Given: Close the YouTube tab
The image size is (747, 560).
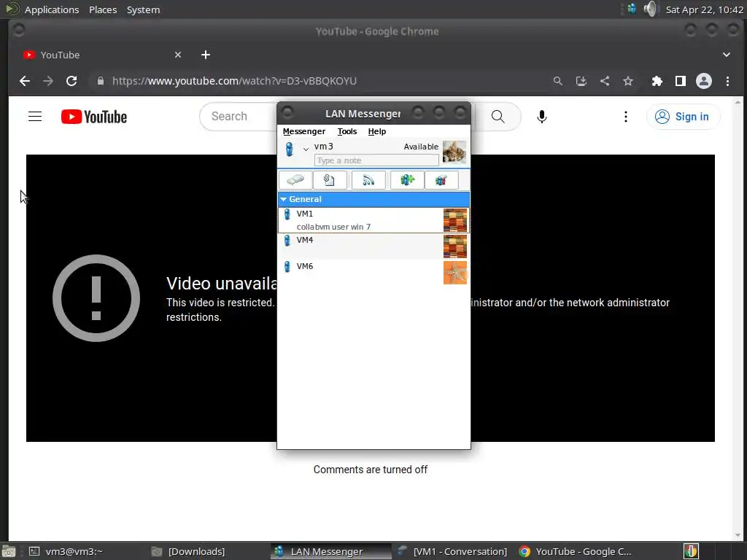Looking at the screenshot, I should (x=178, y=55).
